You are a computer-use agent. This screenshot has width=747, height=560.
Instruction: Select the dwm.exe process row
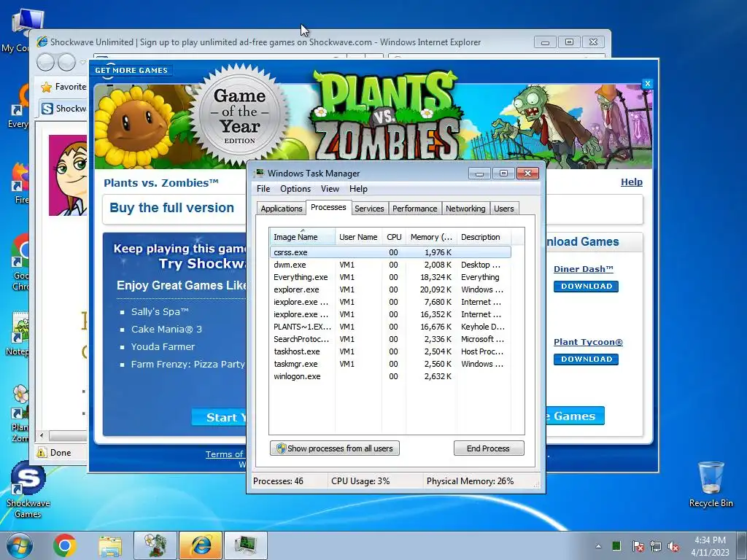tap(390, 265)
